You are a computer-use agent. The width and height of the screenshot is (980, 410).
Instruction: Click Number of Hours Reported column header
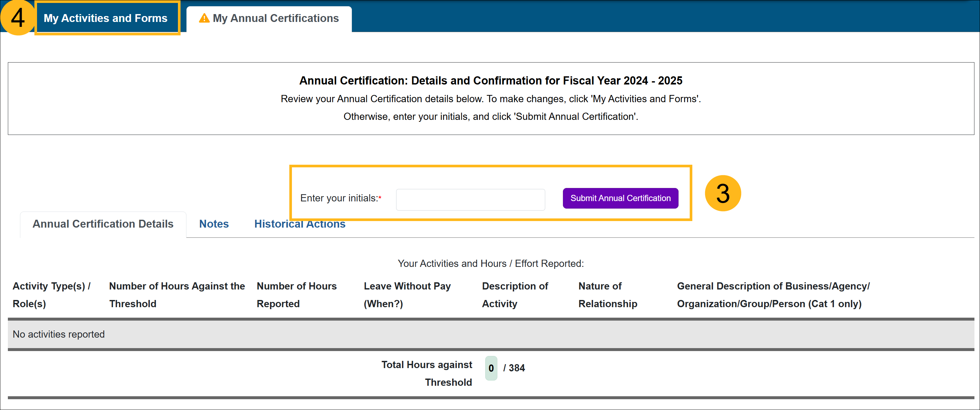(x=296, y=295)
